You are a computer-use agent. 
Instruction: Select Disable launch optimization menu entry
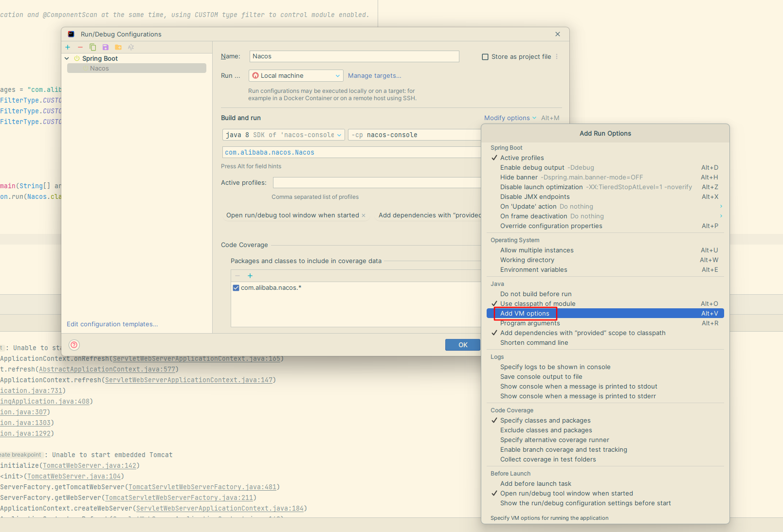coord(605,187)
